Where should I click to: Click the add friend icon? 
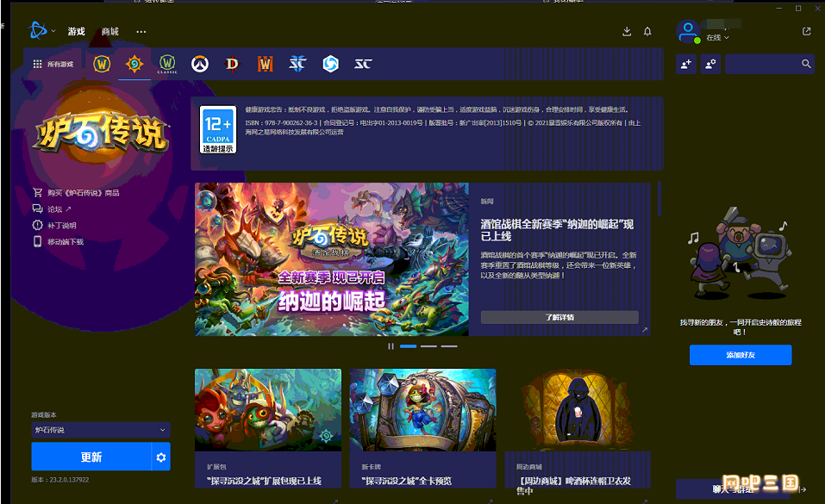pyautogui.click(x=686, y=64)
